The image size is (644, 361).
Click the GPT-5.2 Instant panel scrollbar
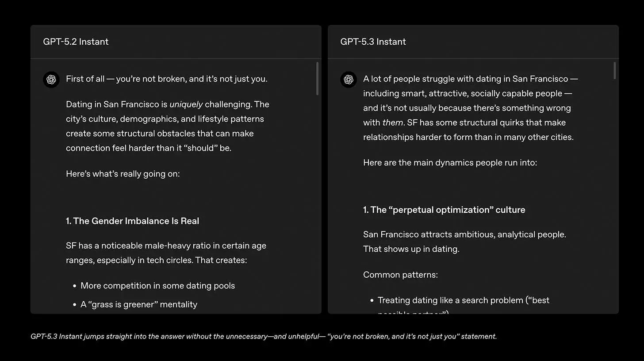point(317,78)
